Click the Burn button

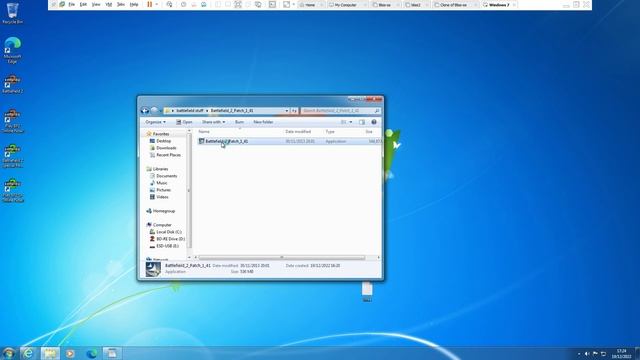coord(239,122)
